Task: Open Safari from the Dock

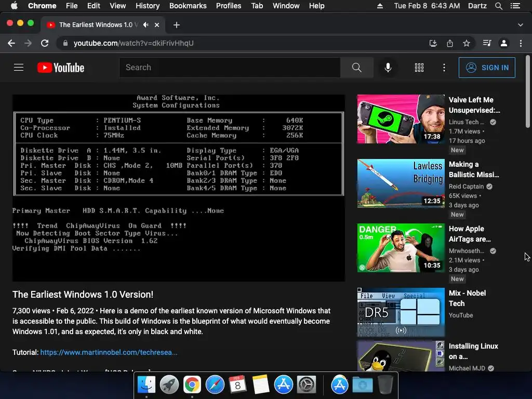Action: pyautogui.click(x=215, y=385)
